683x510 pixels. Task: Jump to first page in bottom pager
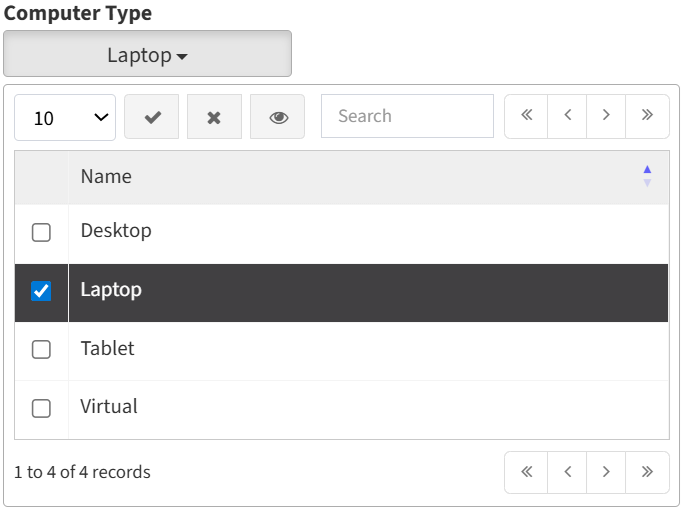[526, 472]
